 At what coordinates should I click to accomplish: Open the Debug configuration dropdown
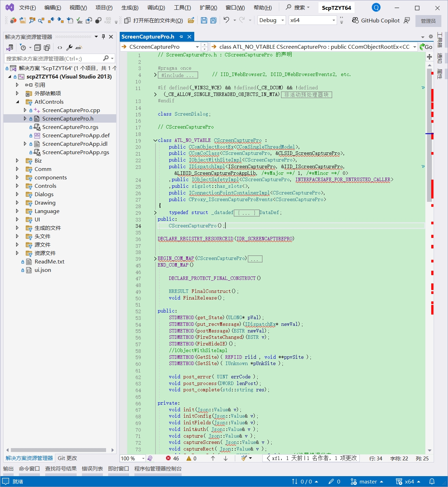[x=272, y=20]
